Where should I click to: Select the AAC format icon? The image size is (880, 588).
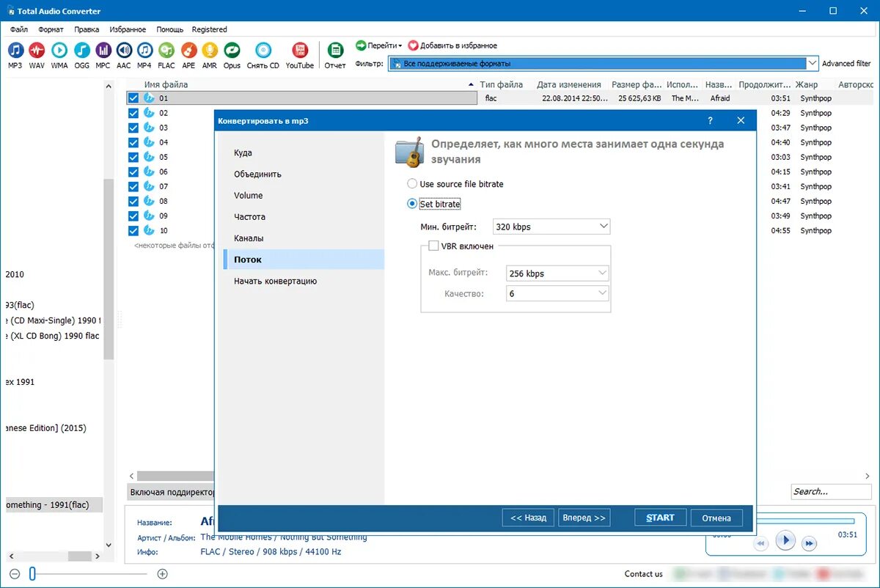[x=123, y=51]
